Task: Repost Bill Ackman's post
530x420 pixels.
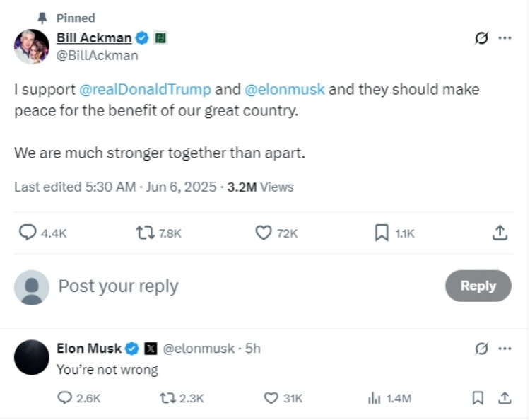Action: pyautogui.click(x=145, y=233)
